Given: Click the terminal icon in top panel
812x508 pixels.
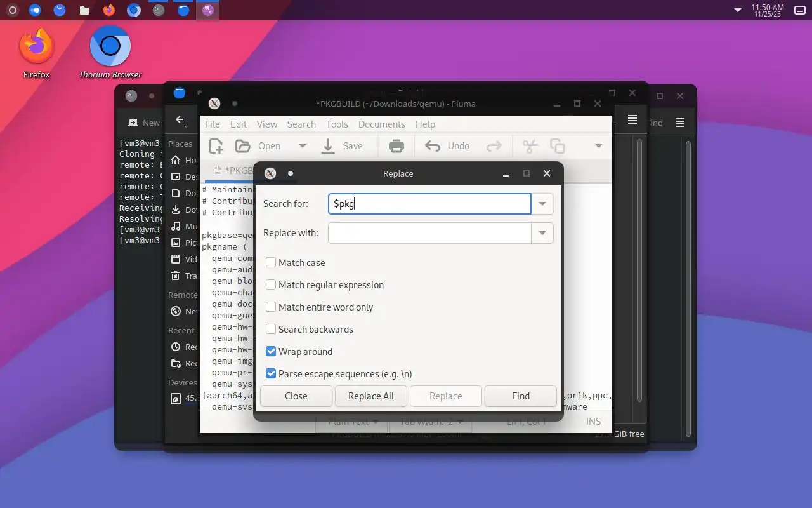Looking at the screenshot, I should coord(159,10).
